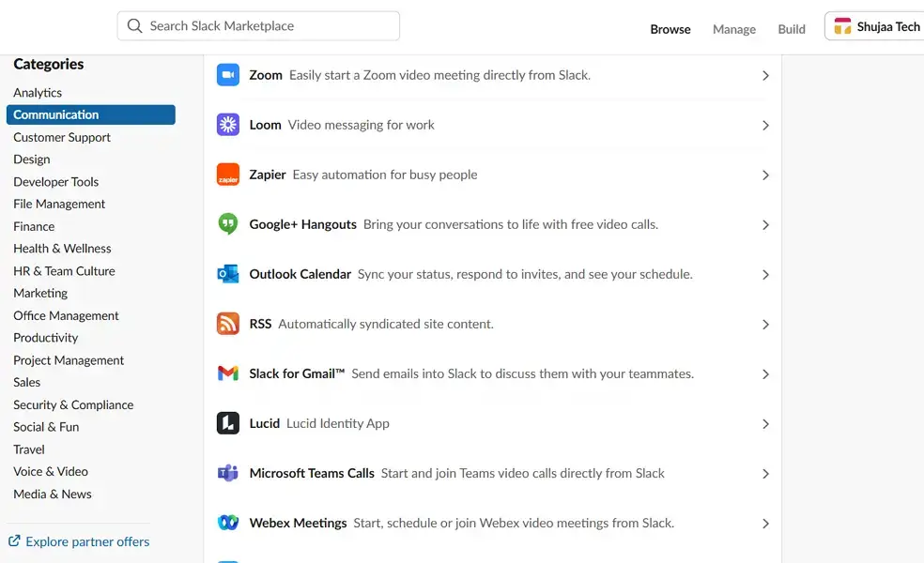Click the Shujaa Tech workspace icon

pos(842,26)
